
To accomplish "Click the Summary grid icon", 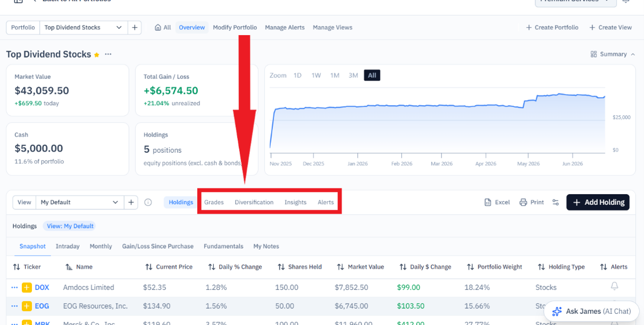I will coord(594,54).
